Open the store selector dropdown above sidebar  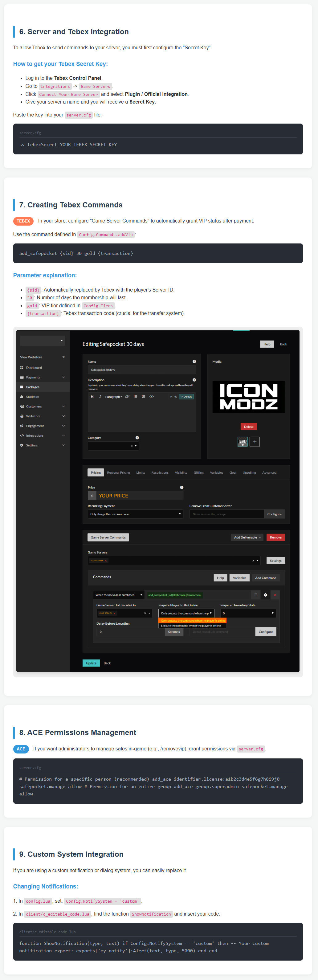click(42, 341)
